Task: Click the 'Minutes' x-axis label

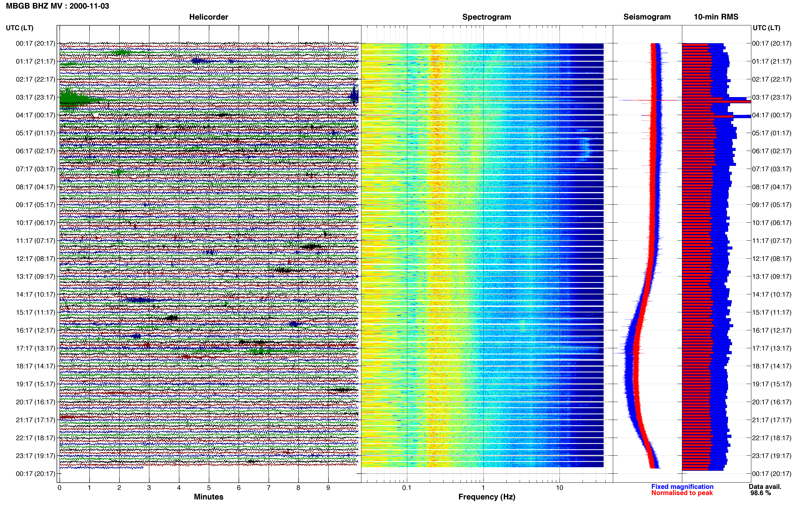Action: pyautogui.click(x=209, y=497)
